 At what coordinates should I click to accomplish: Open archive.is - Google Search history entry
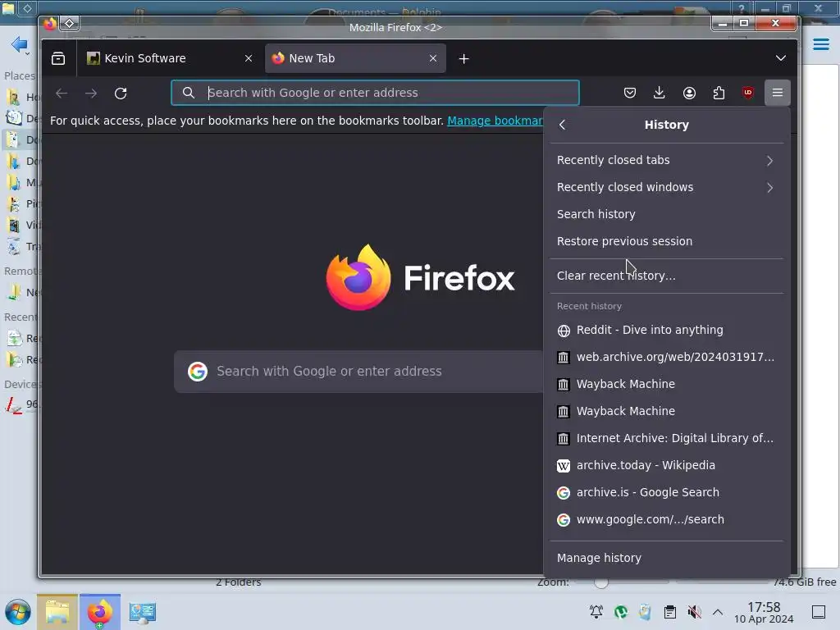[666, 492]
